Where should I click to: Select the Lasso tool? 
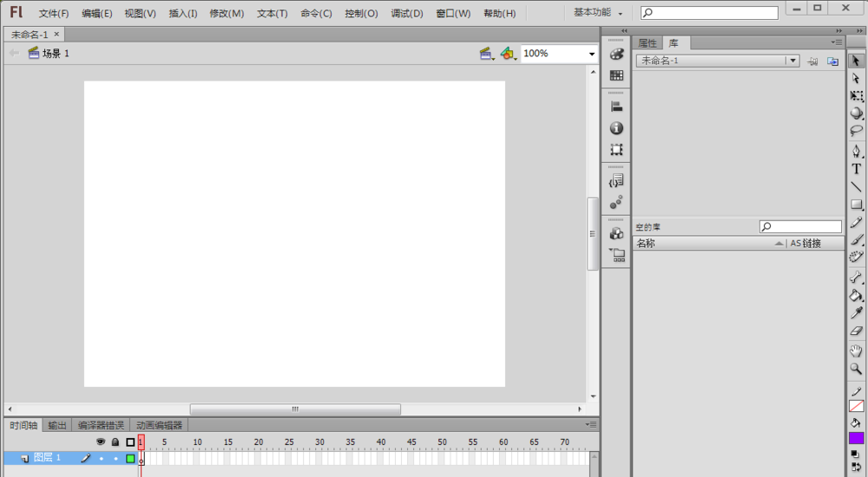(856, 131)
